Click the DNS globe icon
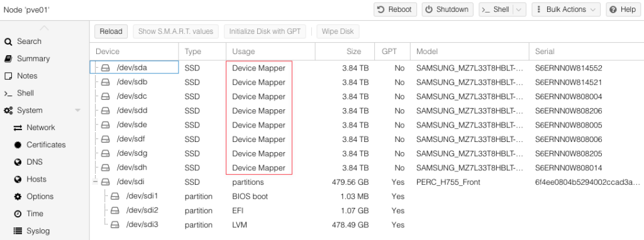The width and height of the screenshot is (644, 240). pos(18,163)
